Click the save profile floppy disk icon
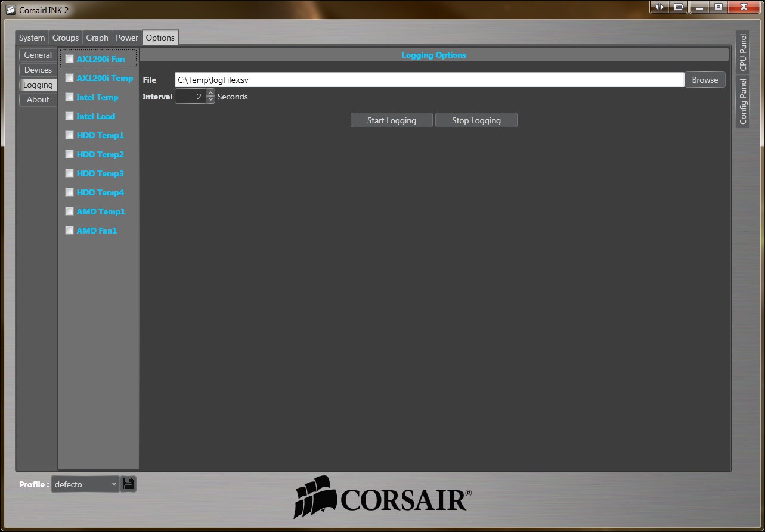 pos(128,484)
